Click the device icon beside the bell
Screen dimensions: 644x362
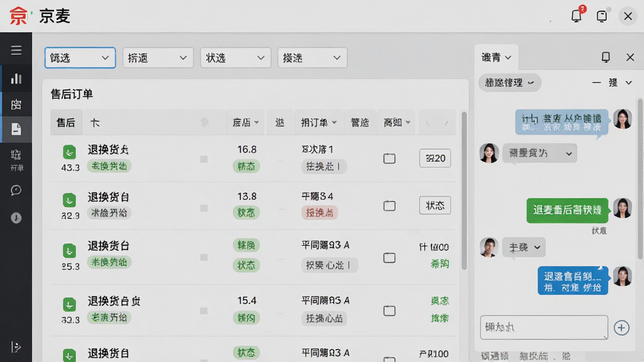(602, 16)
